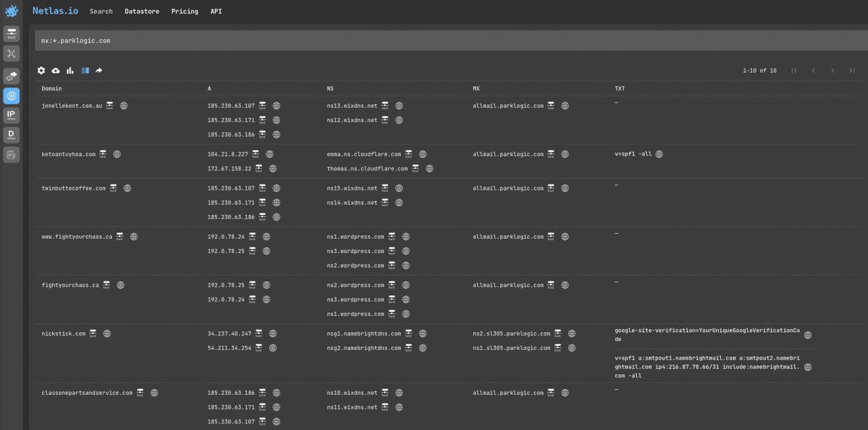Select domain classonepartsandservice.com
The width and height of the screenshot is (868, 430).
pos(87,393)
